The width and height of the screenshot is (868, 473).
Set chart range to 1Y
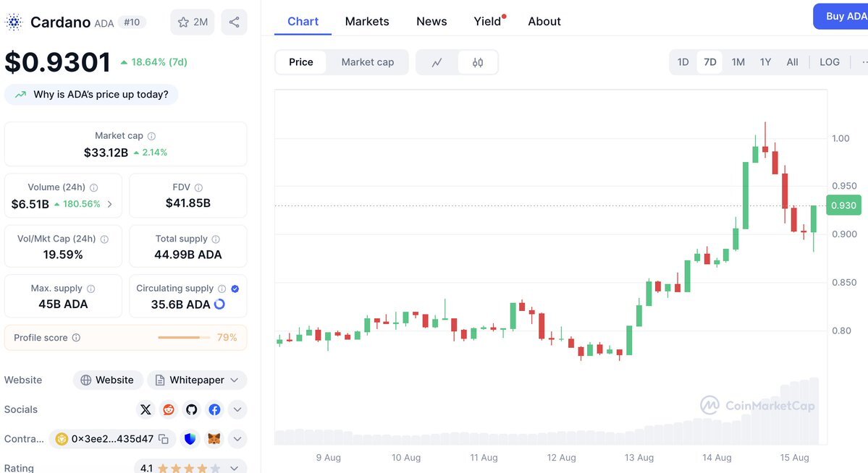pos(765,62)
